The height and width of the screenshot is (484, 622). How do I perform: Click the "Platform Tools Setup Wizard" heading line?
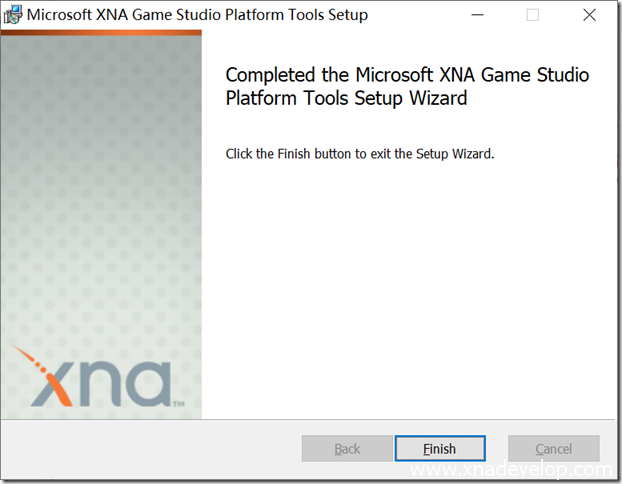(346, 99)
